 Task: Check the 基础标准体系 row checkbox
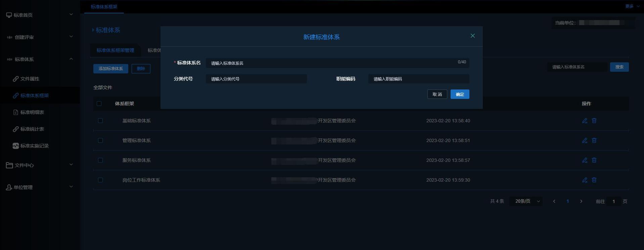(100, 121)
